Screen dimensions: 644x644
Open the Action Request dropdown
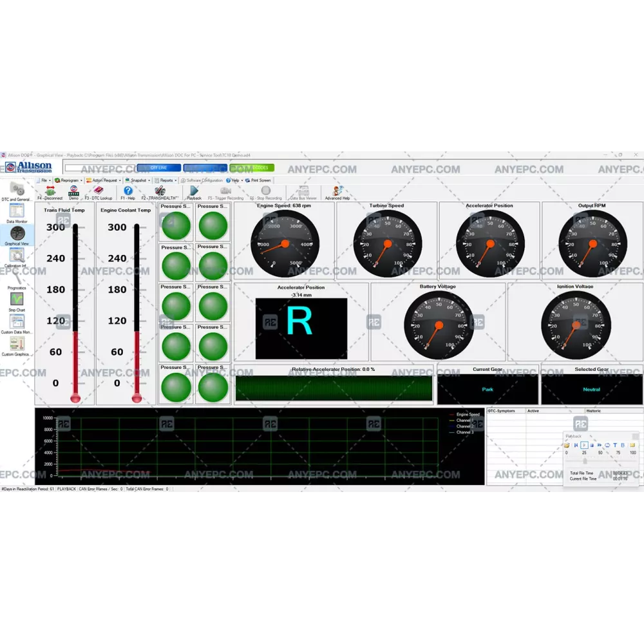[x=104, y=180]
